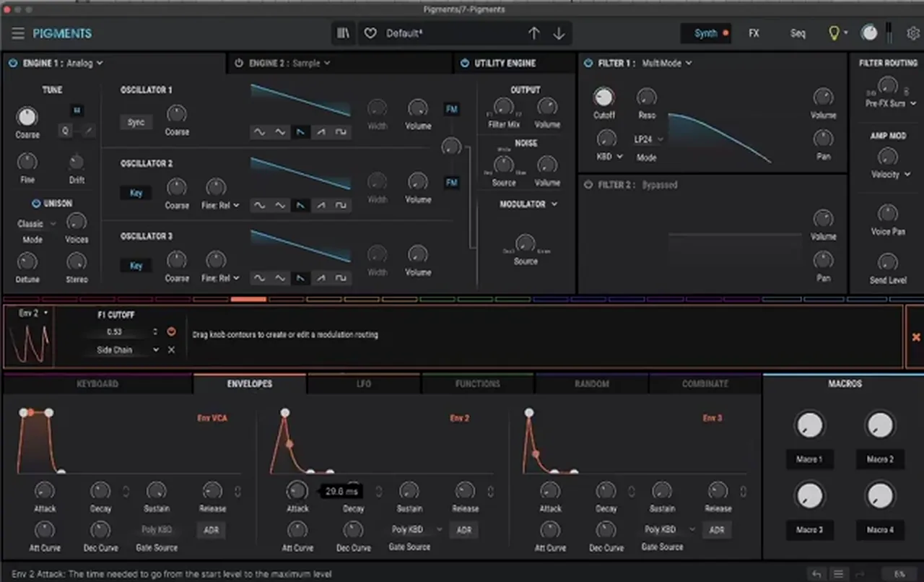Click the Q quantize tune button
This screenshot has width=924, height=582.
coord(66,131)
